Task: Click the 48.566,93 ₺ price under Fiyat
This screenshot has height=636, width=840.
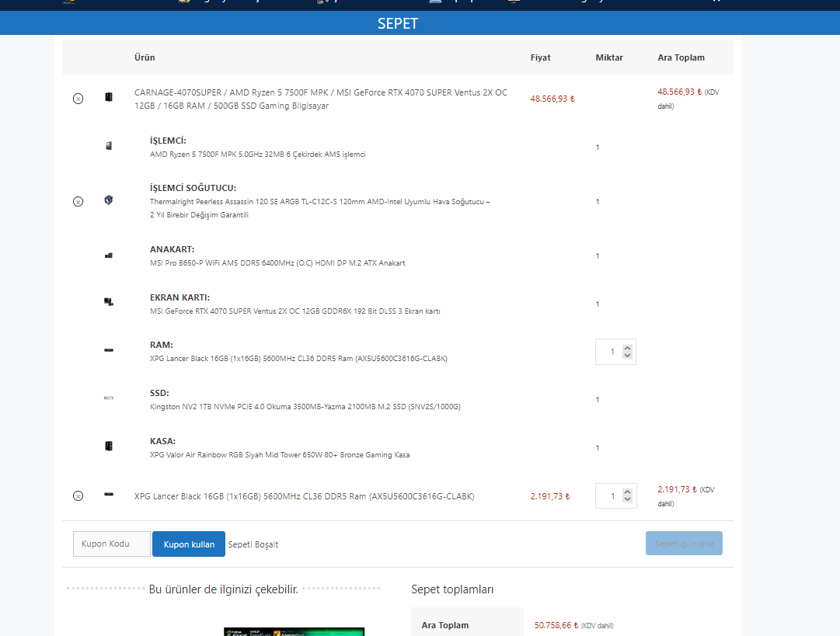Action: pyautogui.click(x=552, y=99)
